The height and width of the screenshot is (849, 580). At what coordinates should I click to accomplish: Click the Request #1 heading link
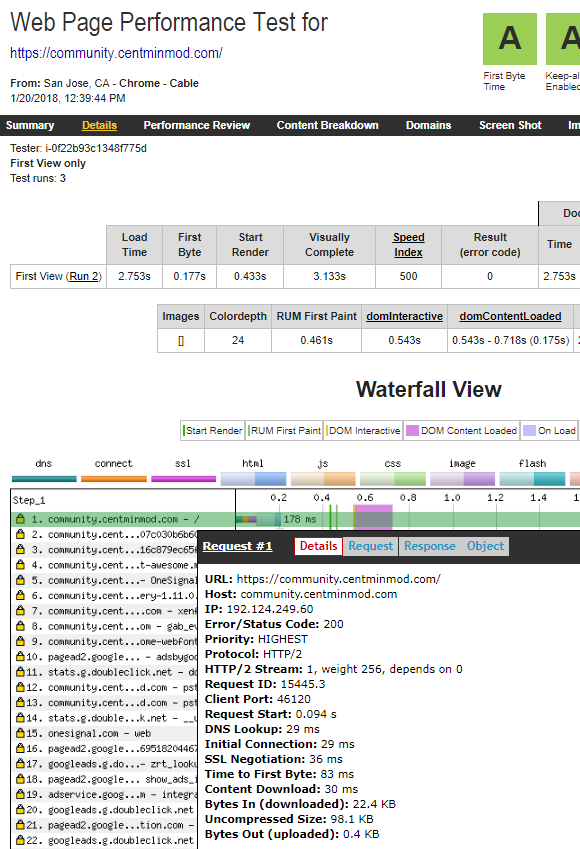pyautogui.click(x=237, y=546)
